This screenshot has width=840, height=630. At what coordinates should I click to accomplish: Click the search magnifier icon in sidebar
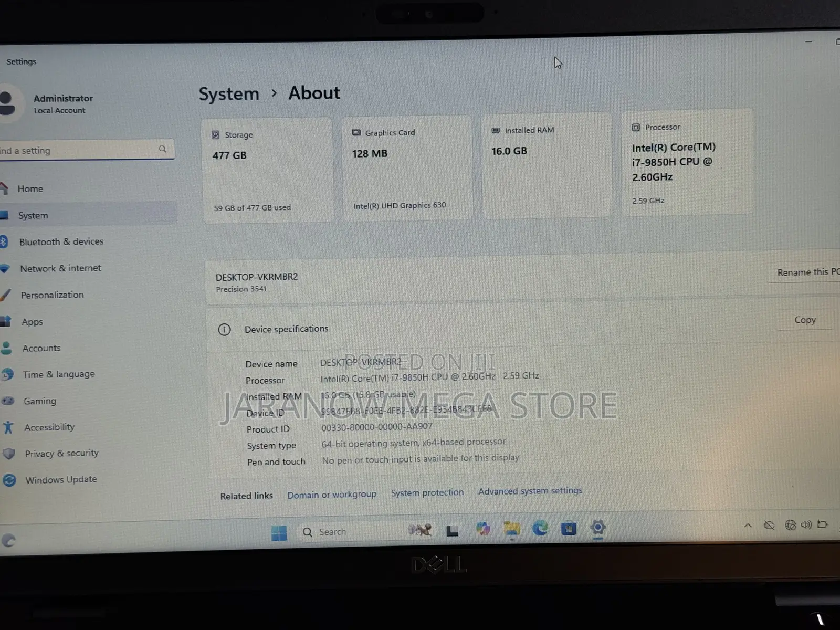point(163,149)
